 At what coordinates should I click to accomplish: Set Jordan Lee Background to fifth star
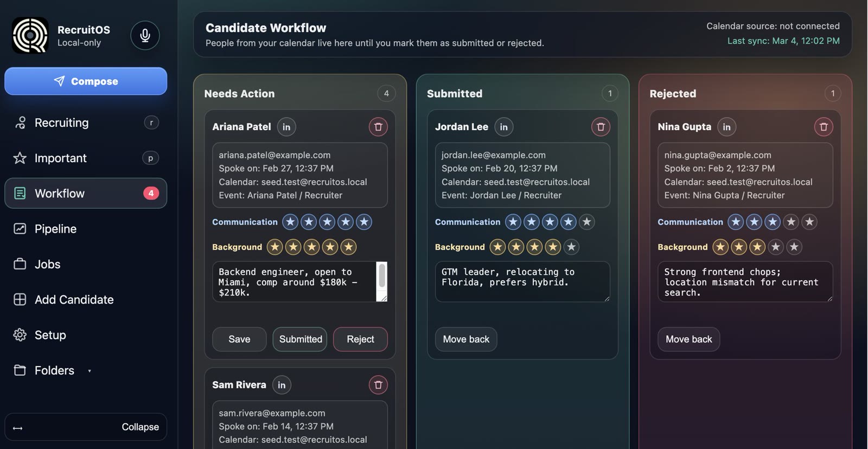571,247
